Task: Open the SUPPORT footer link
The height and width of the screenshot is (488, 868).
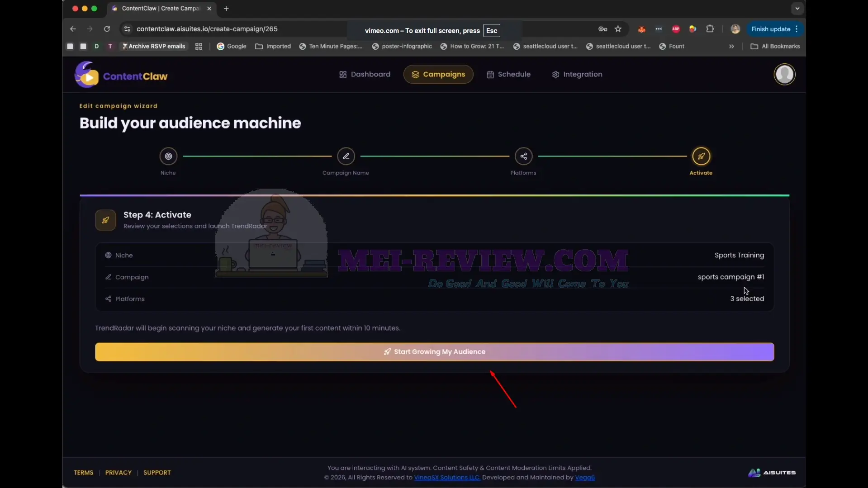Action: click(157, 473)
